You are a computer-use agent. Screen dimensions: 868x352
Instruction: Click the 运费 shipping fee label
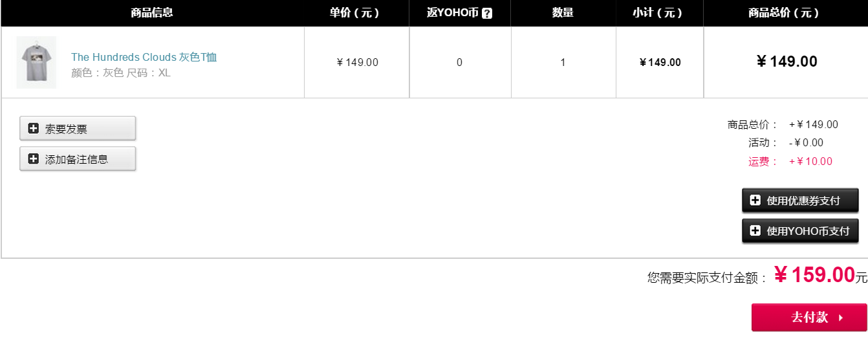point(763,162)
